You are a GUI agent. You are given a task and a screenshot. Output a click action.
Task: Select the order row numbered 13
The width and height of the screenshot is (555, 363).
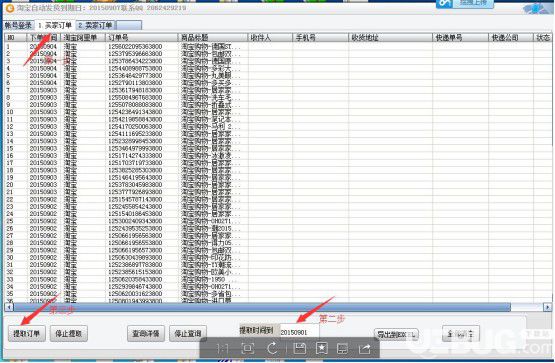pos(278,134)
